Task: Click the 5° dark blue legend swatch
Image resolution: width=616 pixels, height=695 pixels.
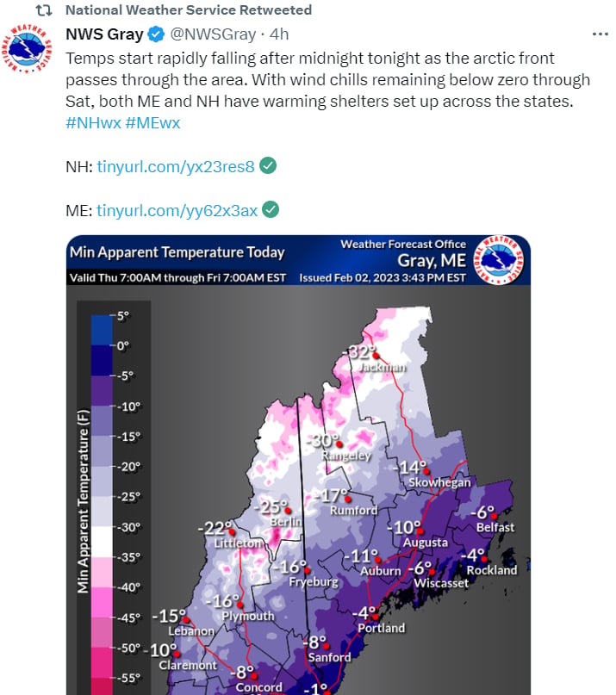Action: coord(102,330)
